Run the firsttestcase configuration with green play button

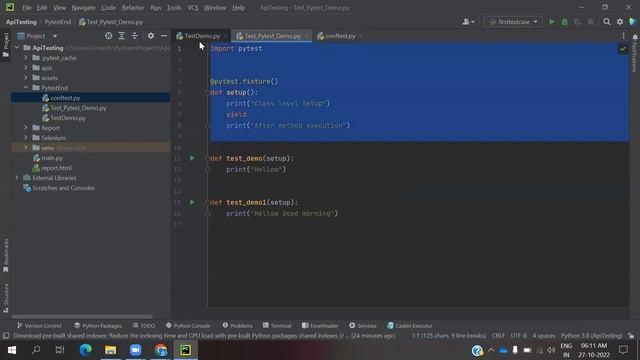point(551,22)
